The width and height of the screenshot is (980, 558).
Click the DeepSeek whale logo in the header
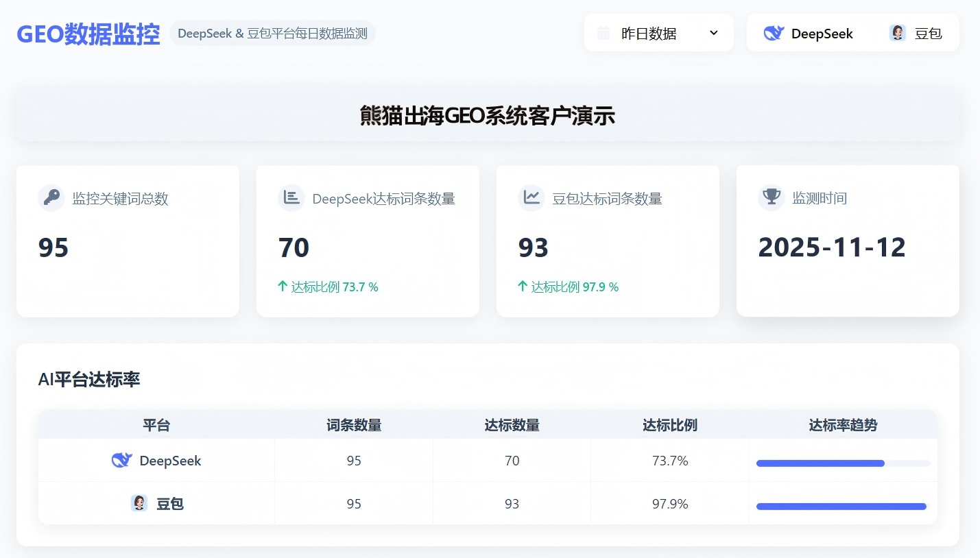(774, 33)
